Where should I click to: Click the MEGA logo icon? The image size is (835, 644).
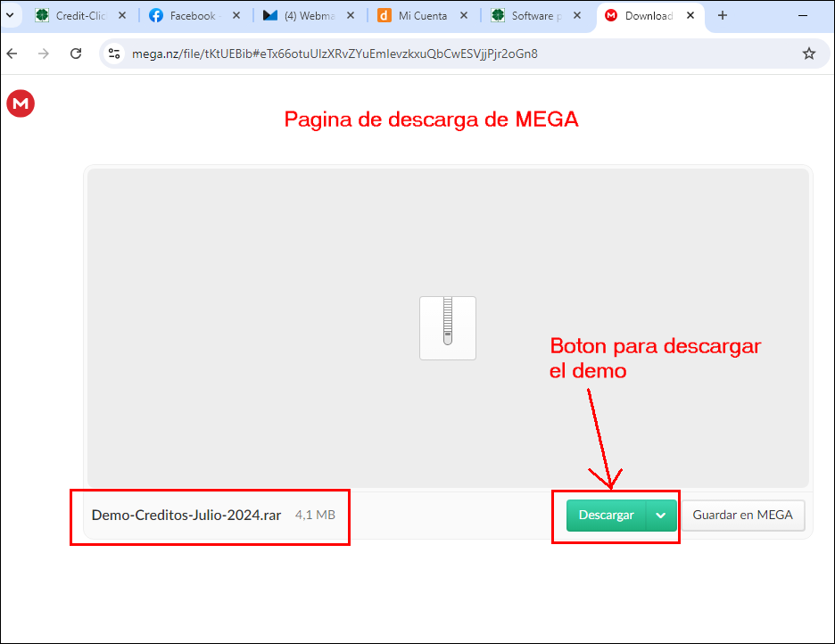point(20,103)
